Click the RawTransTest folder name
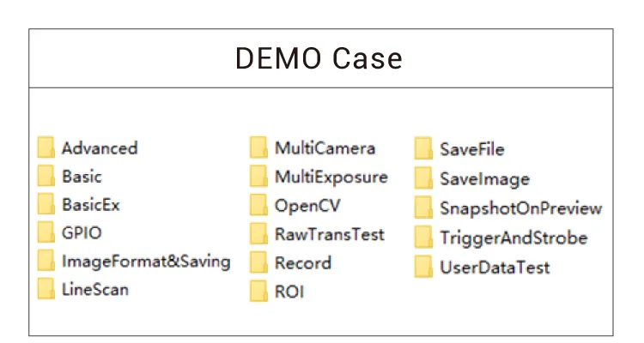This screenshot has height=343, width=644. click(x=330, y=234)
